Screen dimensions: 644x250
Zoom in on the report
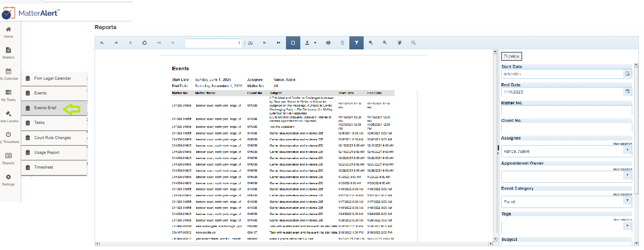pyautogui.click(x=371, y=43)
